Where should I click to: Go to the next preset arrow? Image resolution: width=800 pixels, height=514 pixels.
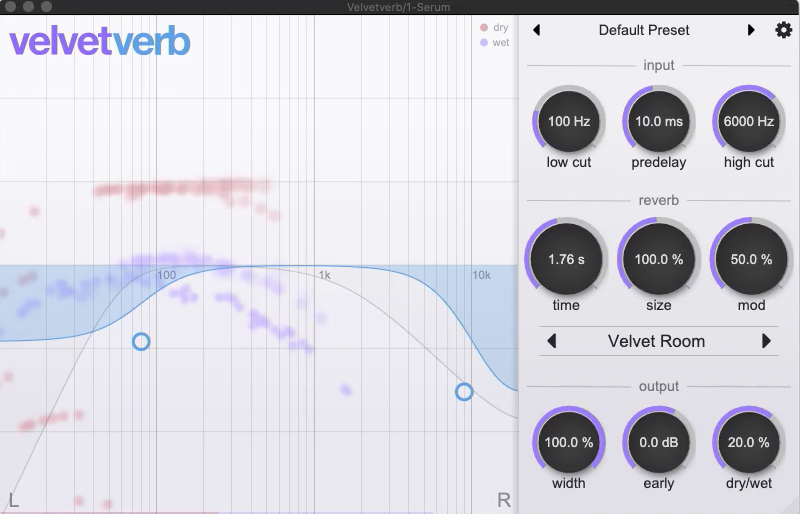[751, 30]
